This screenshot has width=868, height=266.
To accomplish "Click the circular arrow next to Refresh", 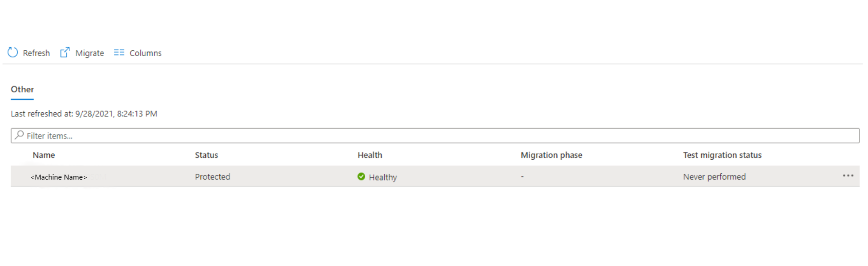I will [x=12, y=52].
